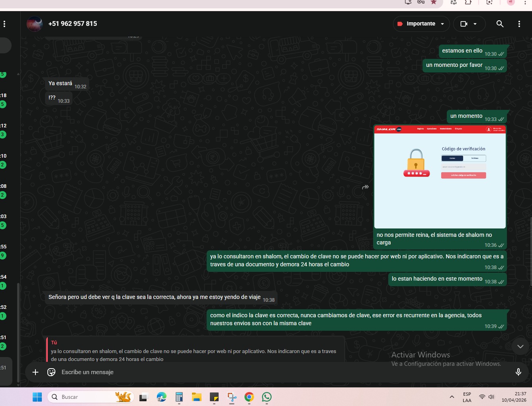Open search in conversation magnifier icon
This screenshot has width=532, height=406.
coord(500,24)
